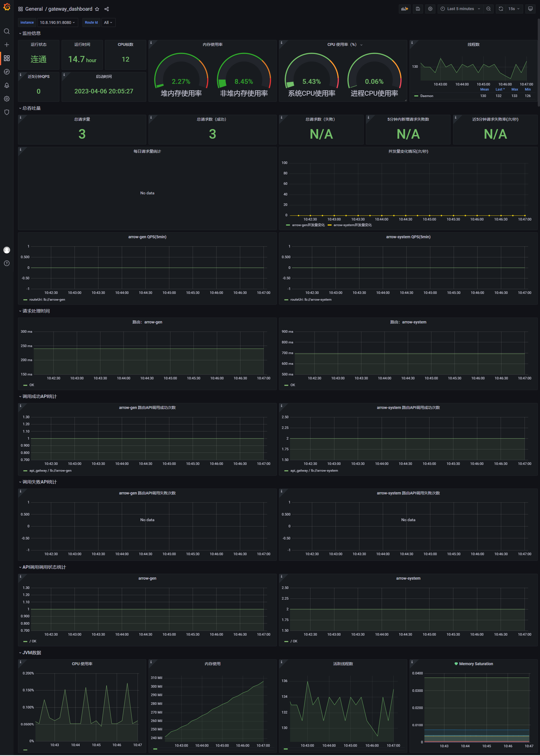This screenshot has height=756, width=540.
Task: Open the Configuration gear icon in sidebar
Action: click(x=7, y=99)
